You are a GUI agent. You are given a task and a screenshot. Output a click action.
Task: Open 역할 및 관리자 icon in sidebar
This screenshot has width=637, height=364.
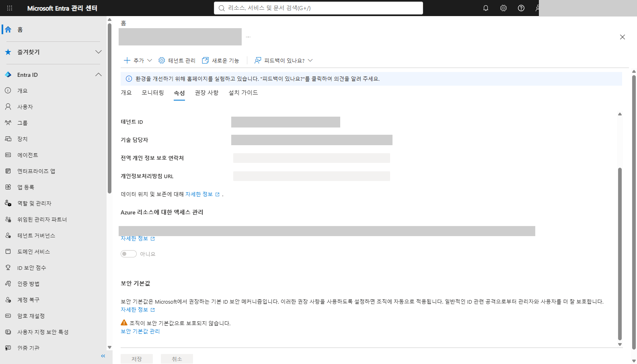8,203
